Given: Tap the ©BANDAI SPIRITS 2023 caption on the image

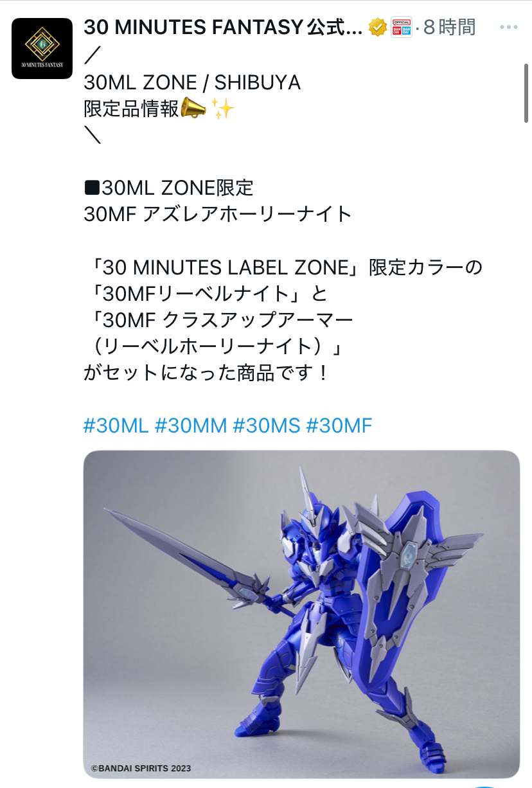Looking at the screenshot, I should (141, 768).
